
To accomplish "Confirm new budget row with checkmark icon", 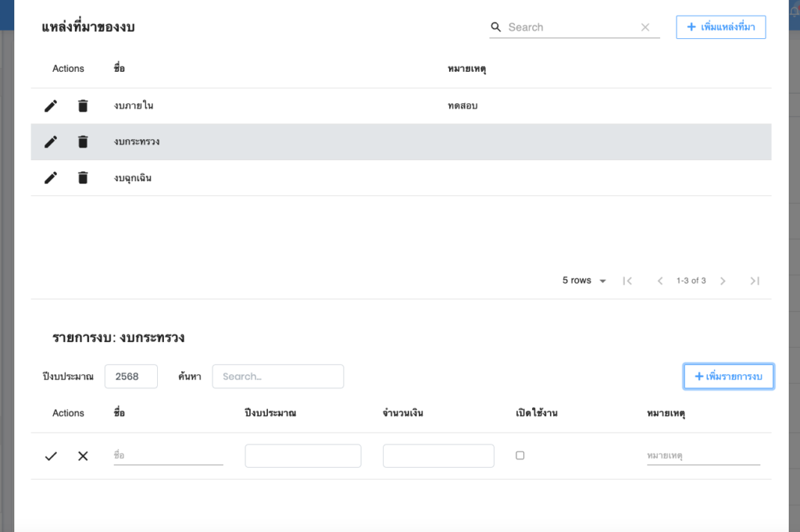I will (x=51, y=455).
